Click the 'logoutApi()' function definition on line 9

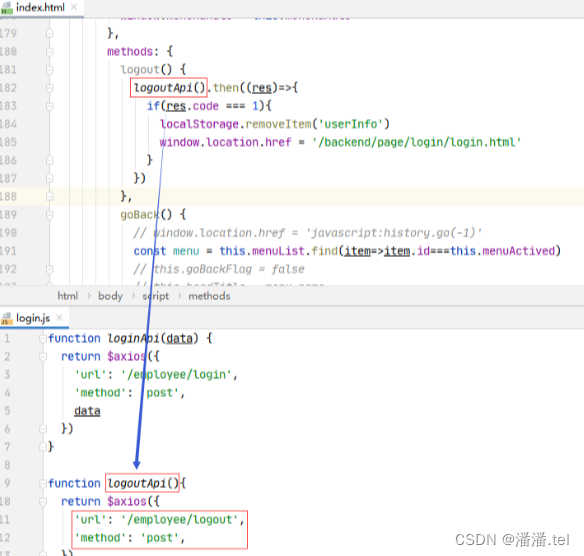click(x=143, y=483)
